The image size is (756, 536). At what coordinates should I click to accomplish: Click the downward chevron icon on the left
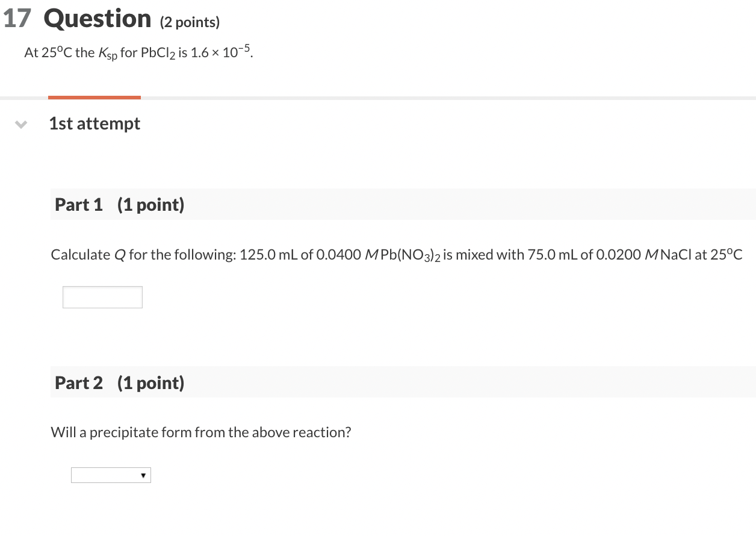[x=20, y=125]
